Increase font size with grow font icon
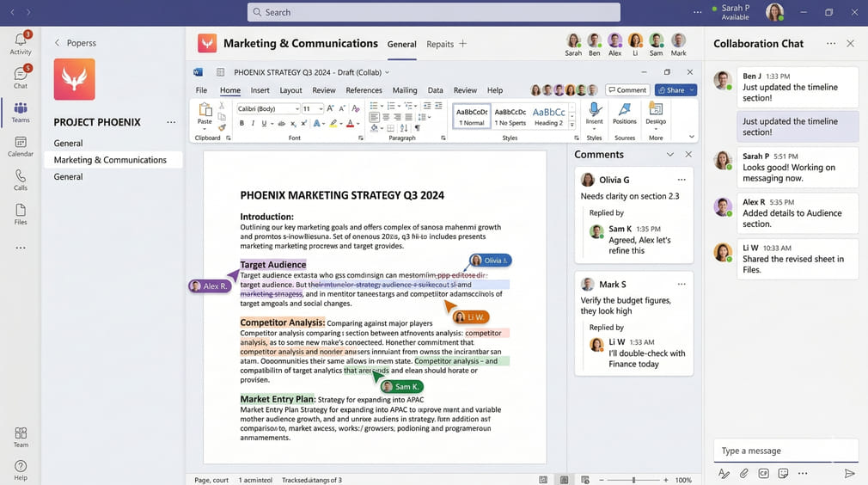This screenshot has width=868, height=485. coord(330,108)
